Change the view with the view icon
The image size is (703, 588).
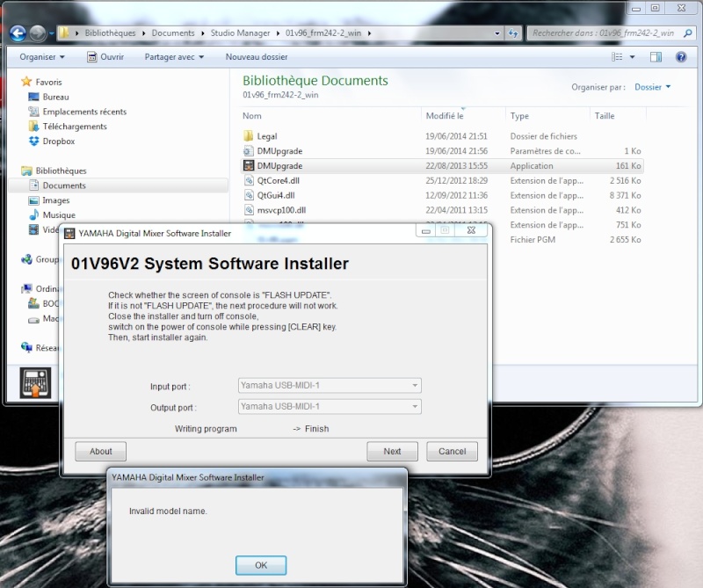[x=617, y=57]
